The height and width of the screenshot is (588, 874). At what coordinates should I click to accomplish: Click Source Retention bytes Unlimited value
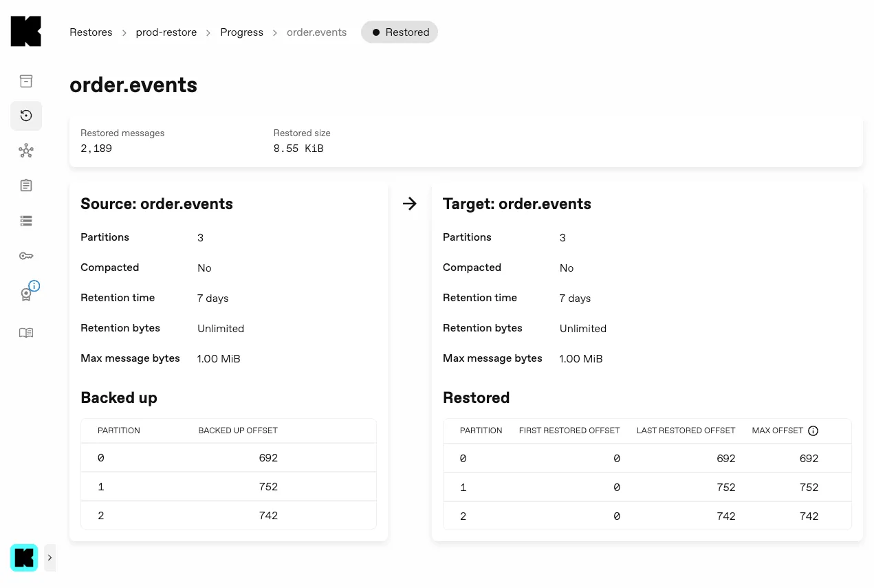[221, 329]
